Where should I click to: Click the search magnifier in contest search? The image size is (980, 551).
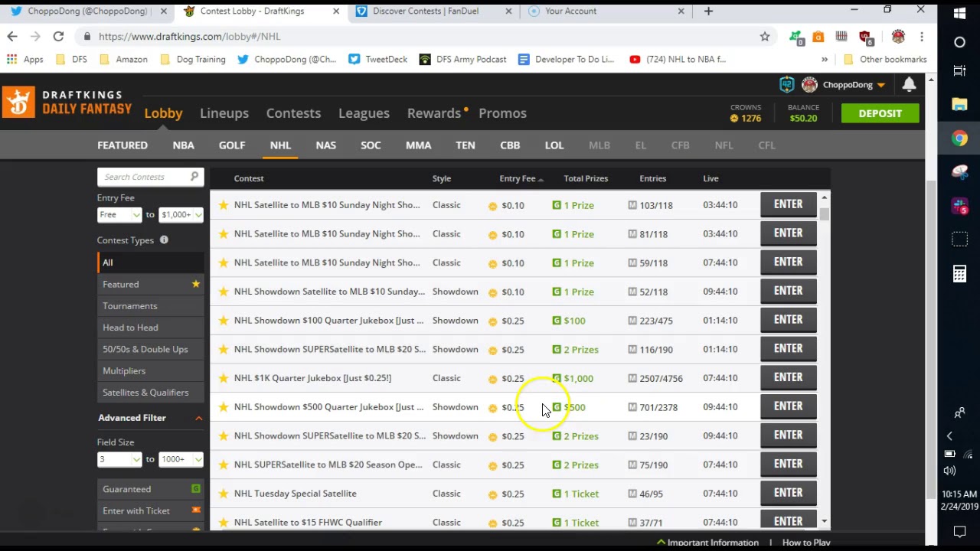coord(194,177)
